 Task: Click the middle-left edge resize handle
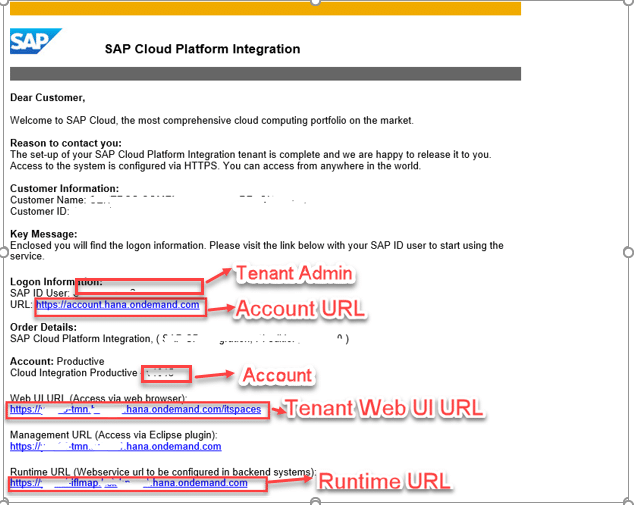pos(3,252)
